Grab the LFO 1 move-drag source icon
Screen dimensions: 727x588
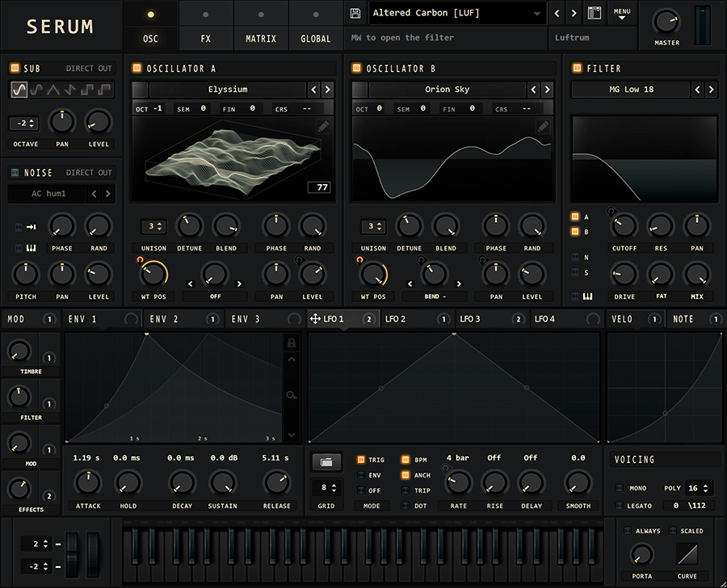click(315, 319)
